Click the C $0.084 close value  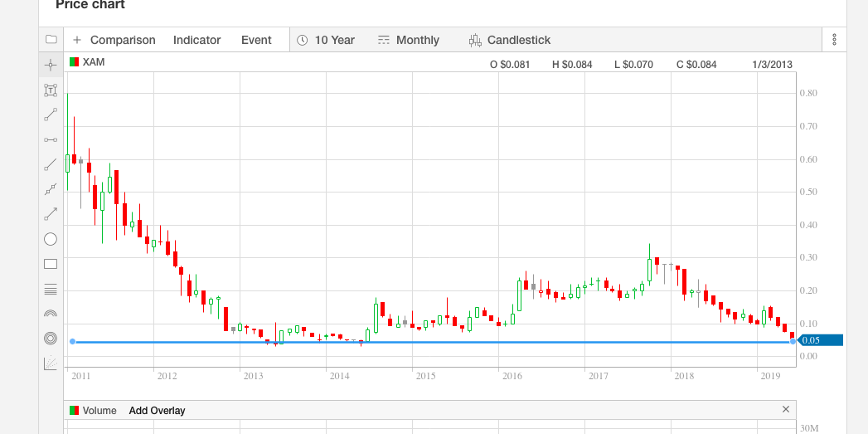(696, 64)
